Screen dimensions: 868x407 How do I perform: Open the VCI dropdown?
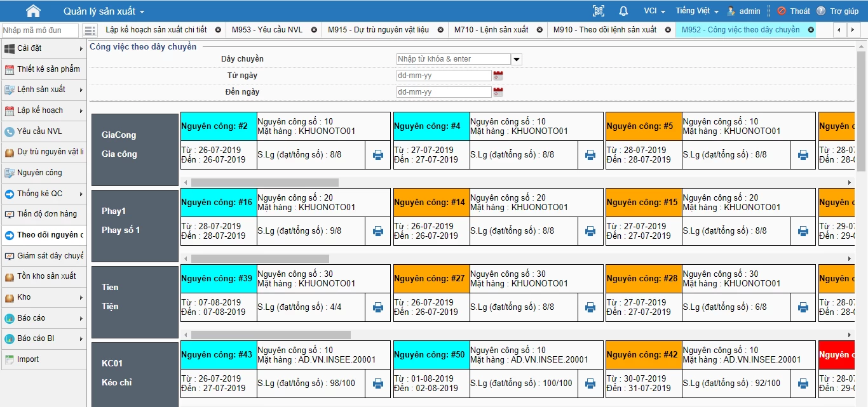[654, 11]
